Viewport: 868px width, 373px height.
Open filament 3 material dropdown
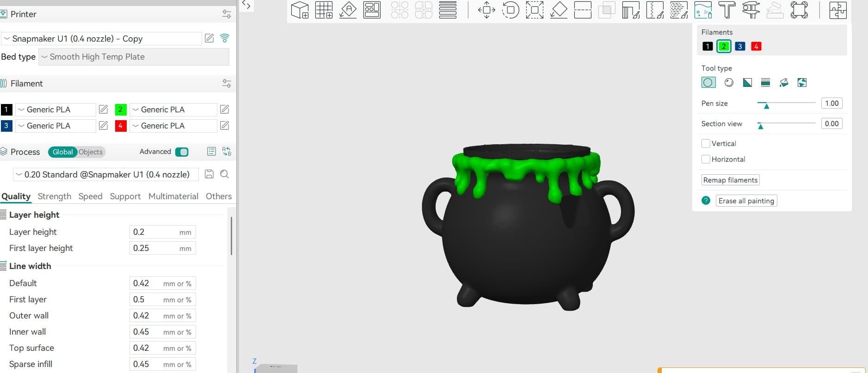click(55, 126)
